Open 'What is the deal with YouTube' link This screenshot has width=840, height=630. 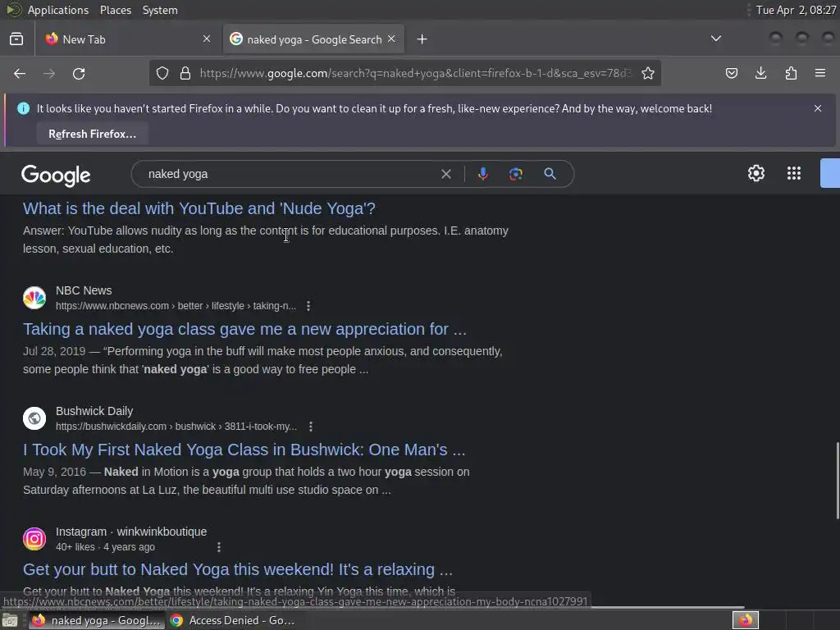(199, 208)
